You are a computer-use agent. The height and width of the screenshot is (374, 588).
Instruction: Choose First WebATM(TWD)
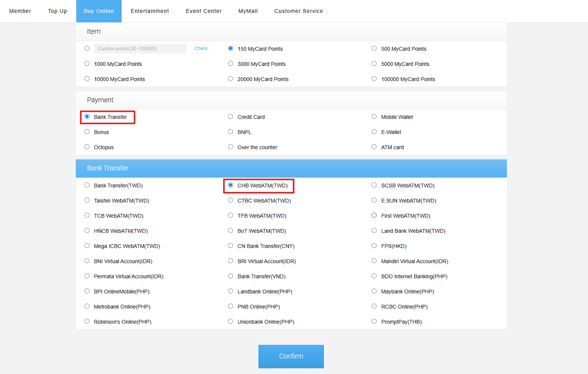click(x=374, y=215)
